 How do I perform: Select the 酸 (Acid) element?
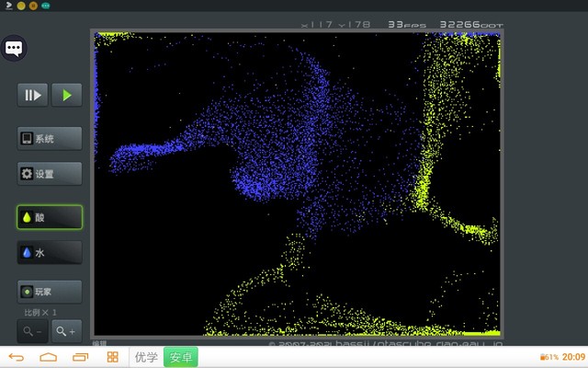(x=50, y=217)
